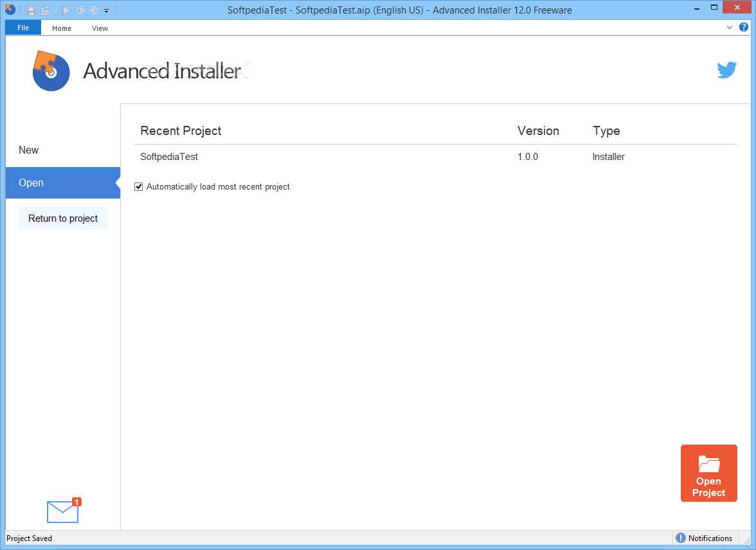Click the Save icon in quick access toolbar
The image size is (756, 550).
tap(31, 10)
